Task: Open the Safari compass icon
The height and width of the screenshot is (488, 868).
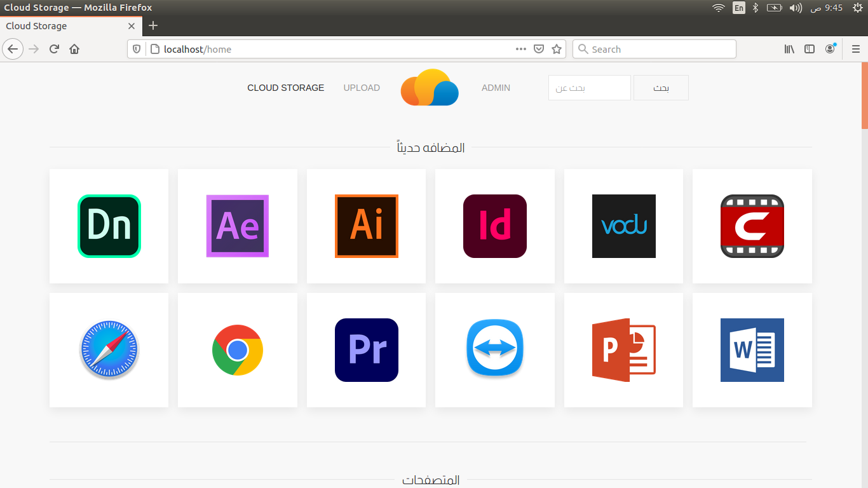Action: tap(109, 350)
